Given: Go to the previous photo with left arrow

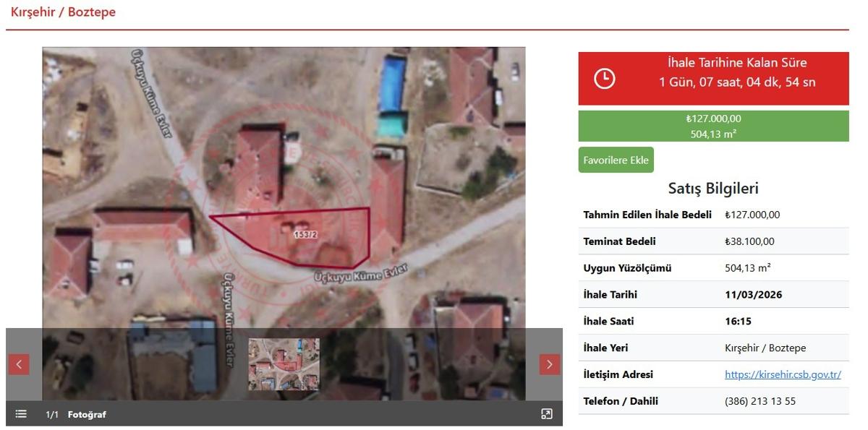Looking at the screenshot, I should coord(19,364).
